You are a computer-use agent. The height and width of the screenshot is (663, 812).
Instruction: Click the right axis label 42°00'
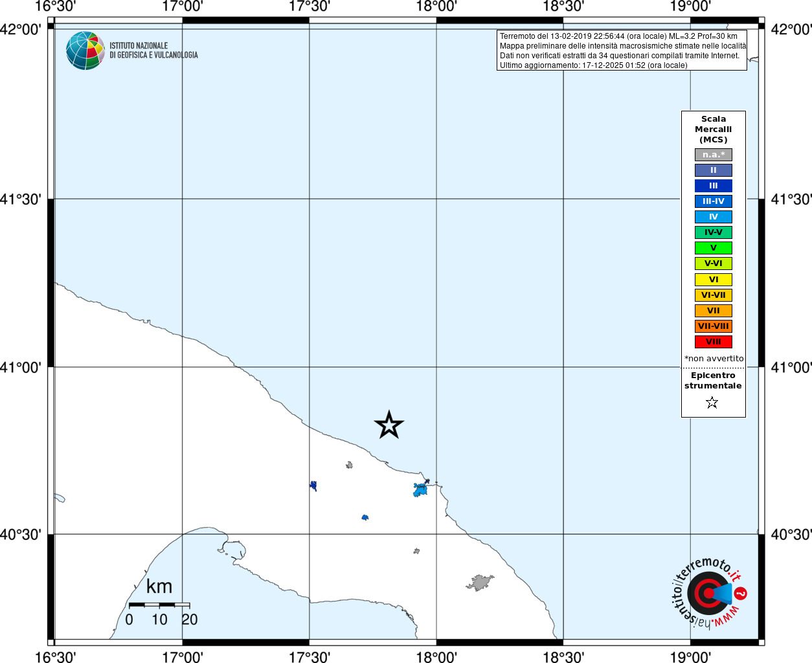pos(791,29)
